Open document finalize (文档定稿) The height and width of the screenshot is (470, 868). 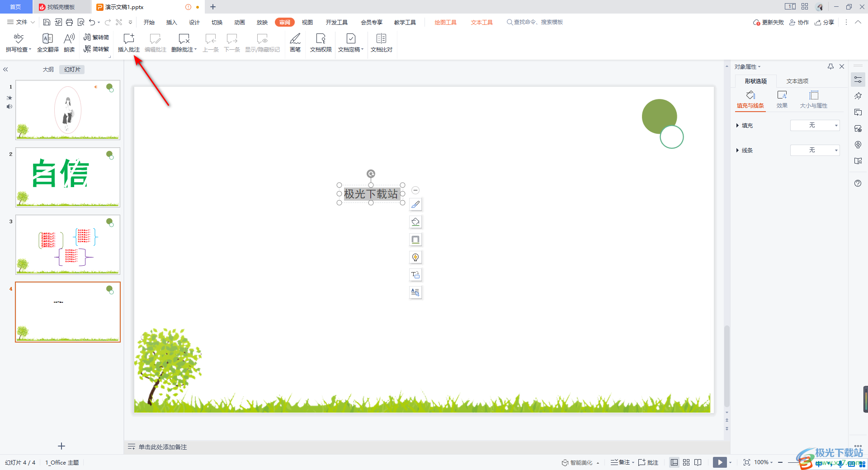pyautogui.click(x=351, y=43)
